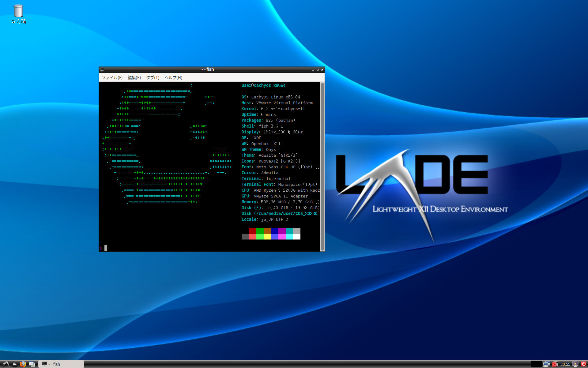Click the 'Cursor: Adwaita' line
Screen dimensions: 588x368
pyautogui.click(x=260, y=173)
